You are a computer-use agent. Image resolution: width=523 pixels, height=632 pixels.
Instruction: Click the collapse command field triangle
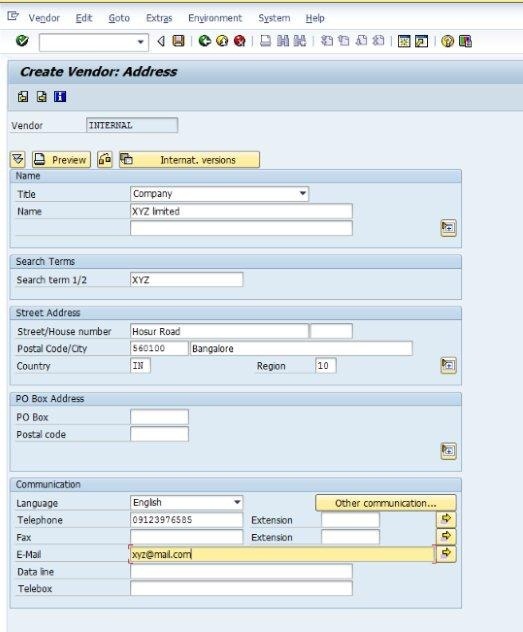click(161, 41)
